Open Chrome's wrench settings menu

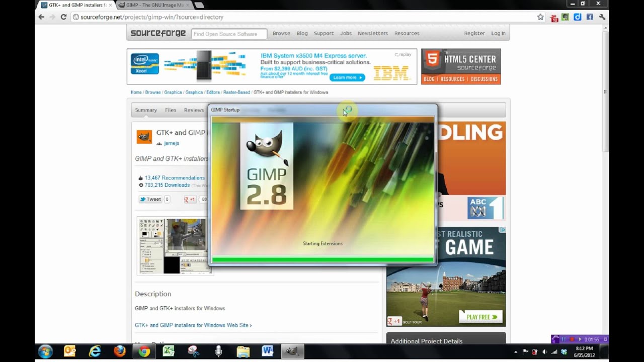602,17
